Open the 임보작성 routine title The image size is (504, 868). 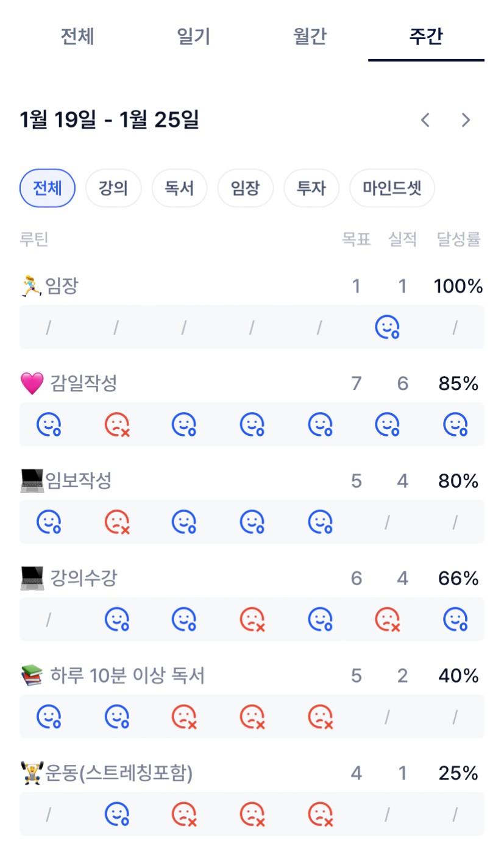tap(78, 481)
